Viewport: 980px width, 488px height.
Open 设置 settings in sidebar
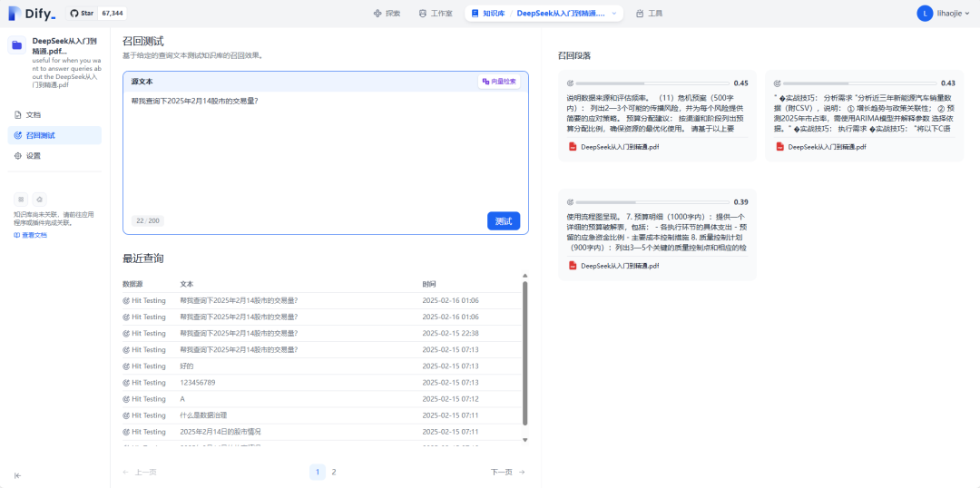tap(54, 156)
